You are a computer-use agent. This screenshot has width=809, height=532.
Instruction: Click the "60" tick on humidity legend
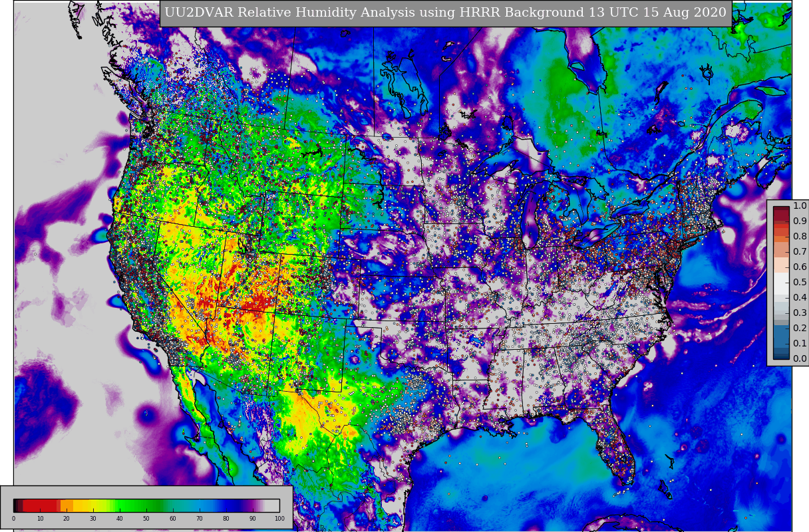click(173, 519)
